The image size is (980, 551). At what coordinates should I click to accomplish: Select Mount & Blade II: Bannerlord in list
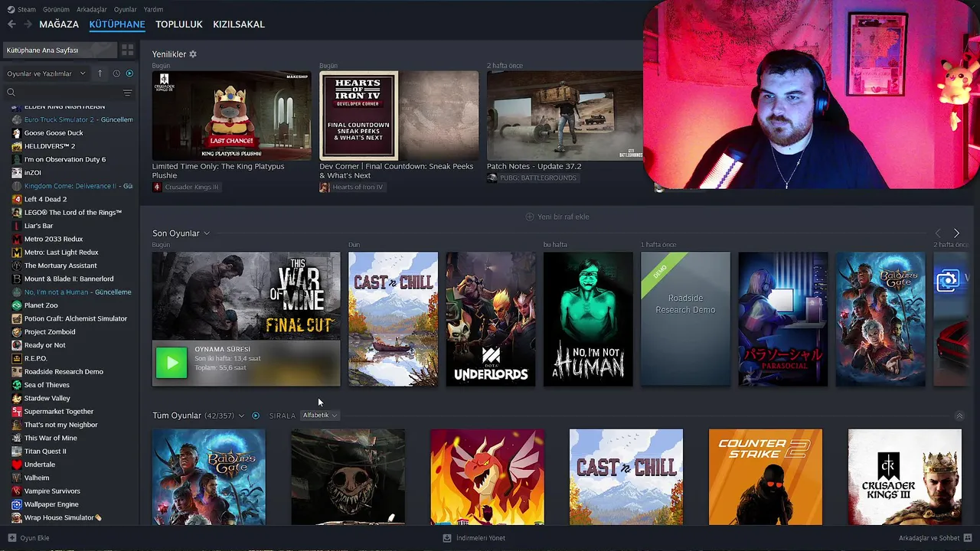click(x=69, y=279)
